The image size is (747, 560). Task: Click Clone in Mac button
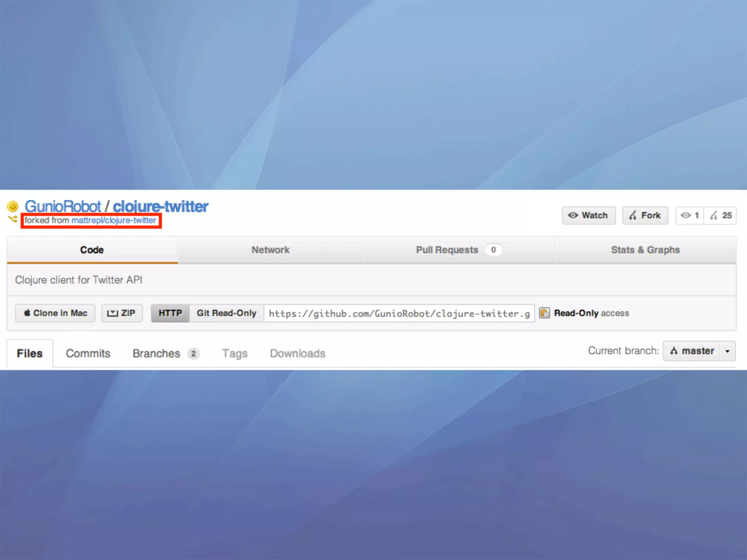click(x=55, y=313)
